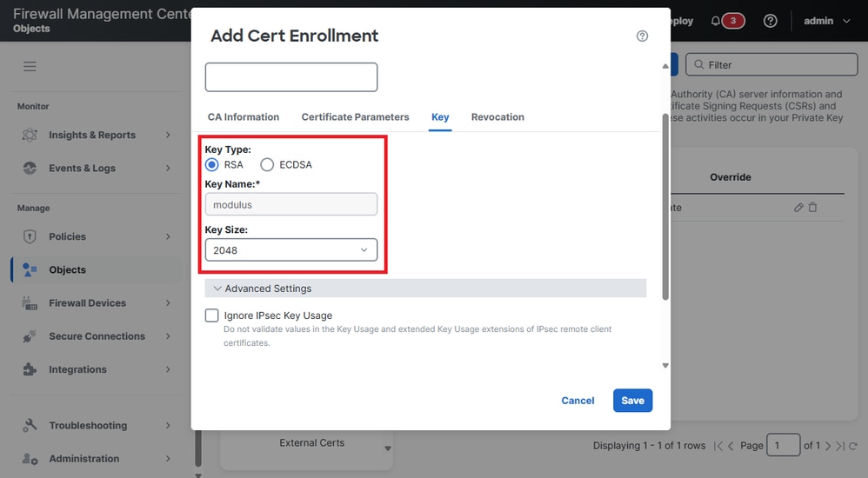Image resolution: width=868 pixels, height=478 pixels.
Task: Click the delete trash icon in Override row
Action: pyautogui.click(x=813, y=208)
